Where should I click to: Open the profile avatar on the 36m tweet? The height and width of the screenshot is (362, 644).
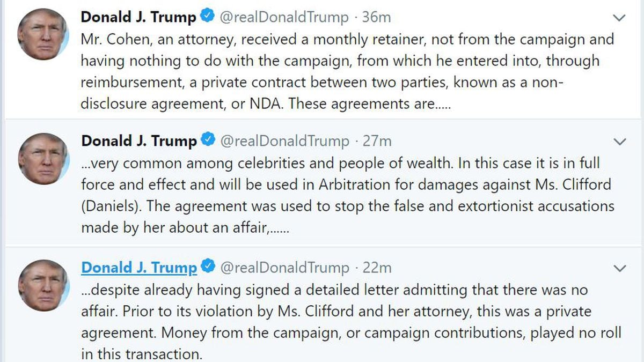[43, 35]
